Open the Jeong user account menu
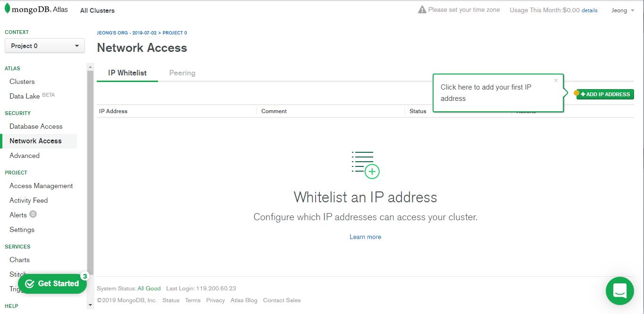Viewport: 644px width, 314px height. pyautogui.click(x=623, y=10)
